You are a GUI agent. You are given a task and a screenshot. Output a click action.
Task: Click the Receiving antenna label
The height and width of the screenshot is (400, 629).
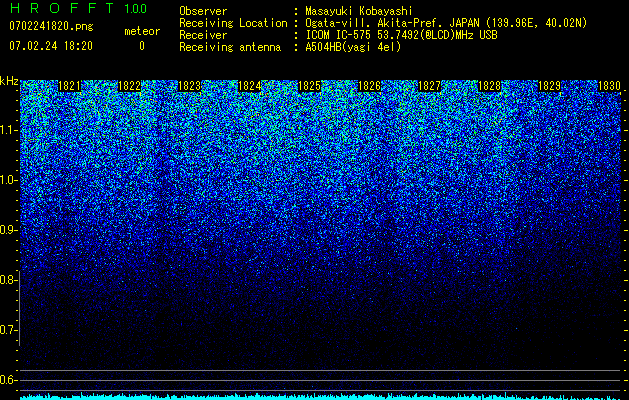coord(230,47)
